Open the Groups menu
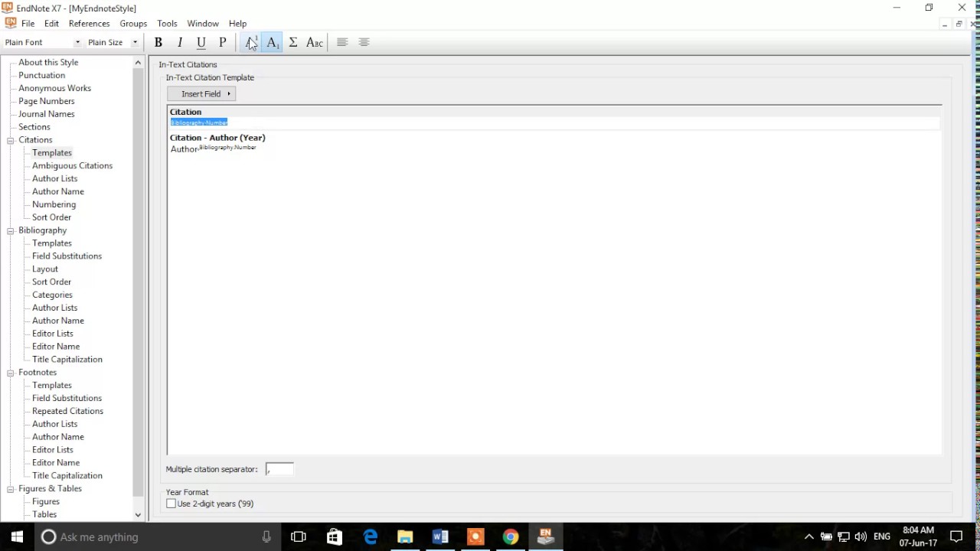Image resolution: width=980 pixels, height=551 pixels. tap(133, 24)
